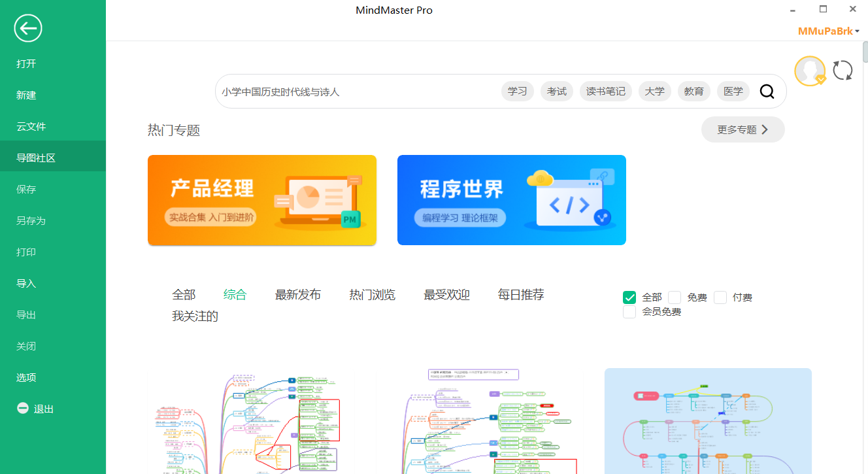
Task: Open the user profile avatar
Action: (x=810, y=71)
